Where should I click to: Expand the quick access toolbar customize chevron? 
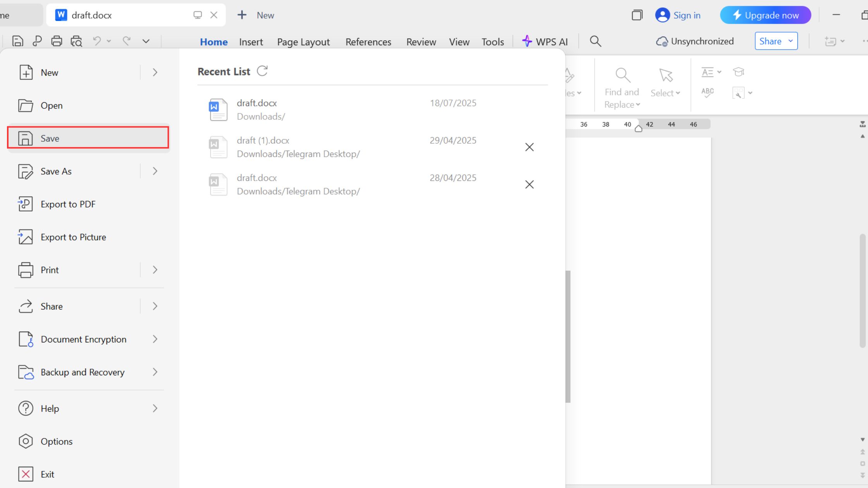click(146, 41)
